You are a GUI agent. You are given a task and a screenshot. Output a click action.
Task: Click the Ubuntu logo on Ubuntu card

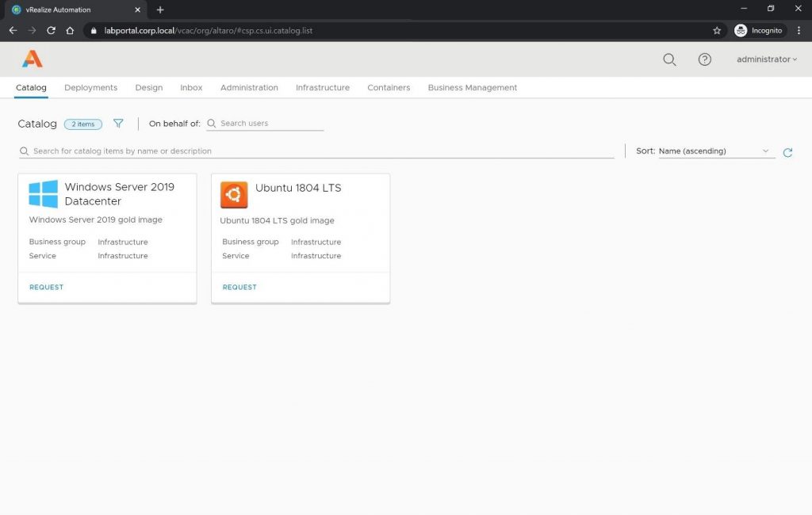[234, 195]
